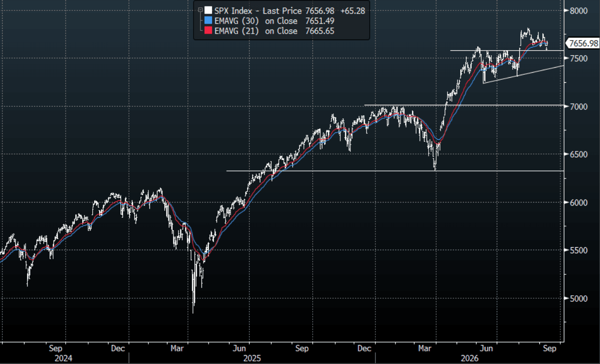
Task: Click the 2024 year label on the date axis
Action: click(65, 358)
